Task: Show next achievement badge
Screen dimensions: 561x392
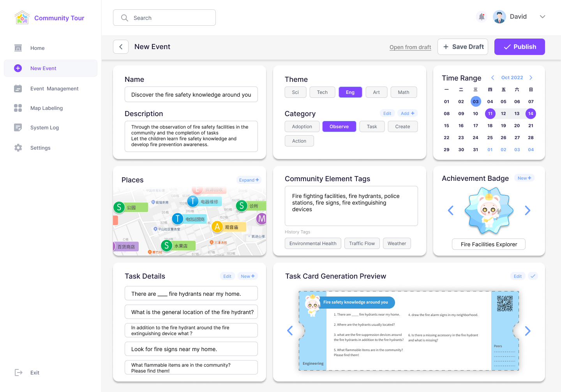Action: click(527, 210)
